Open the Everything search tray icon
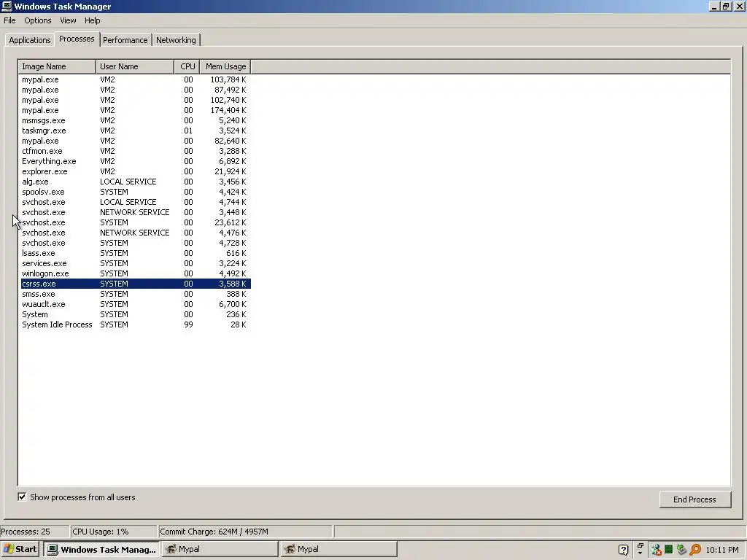747x560 pixels. (695, 550)
